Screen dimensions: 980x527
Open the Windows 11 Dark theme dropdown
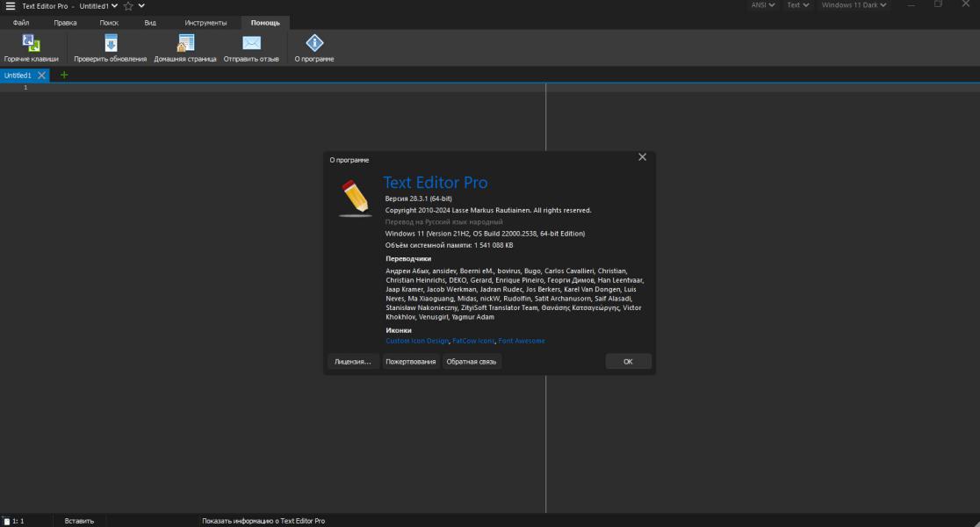point(854,5)
